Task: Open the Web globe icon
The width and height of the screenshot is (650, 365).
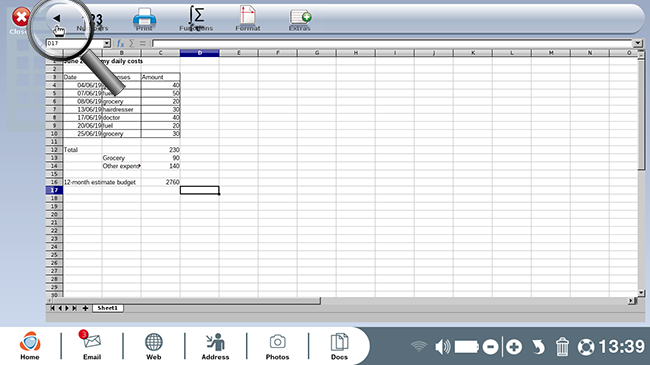Action: 153,346
